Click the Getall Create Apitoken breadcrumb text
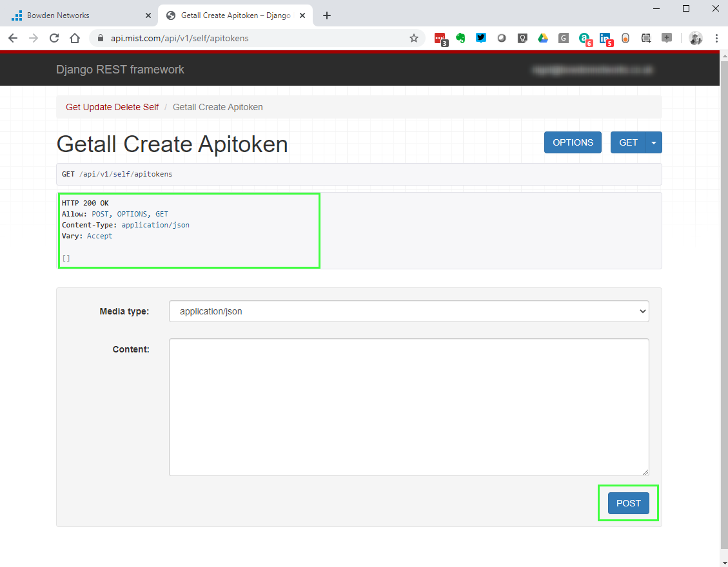The width and height of the screenshot is (728, 567). click(x=218, y=107)
